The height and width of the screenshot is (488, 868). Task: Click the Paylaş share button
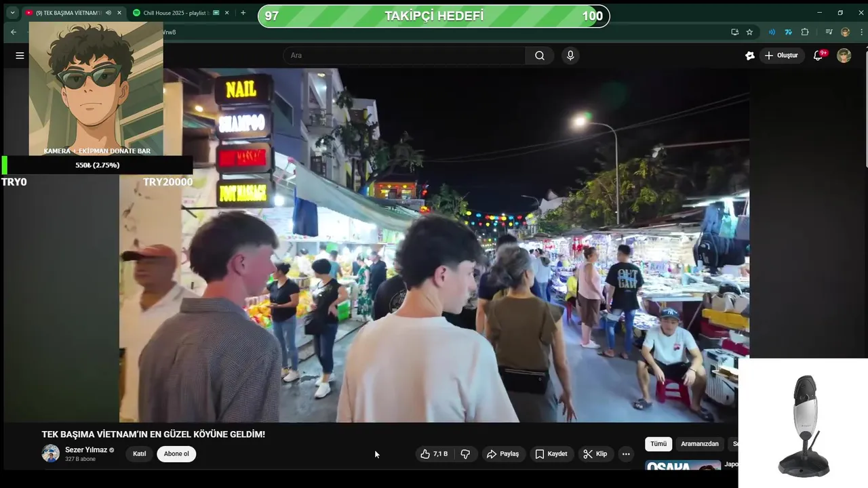502,454
